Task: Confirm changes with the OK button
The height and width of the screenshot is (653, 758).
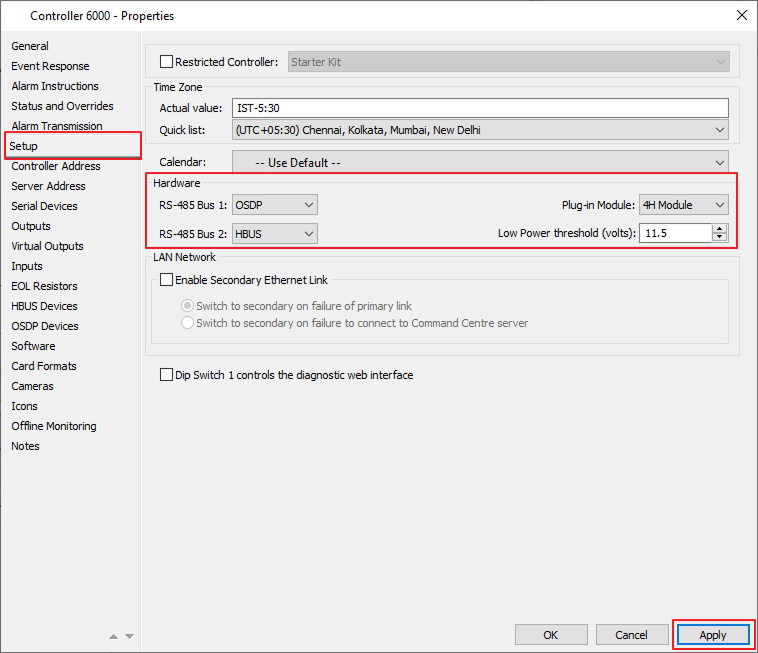Action: coord(551,635)
